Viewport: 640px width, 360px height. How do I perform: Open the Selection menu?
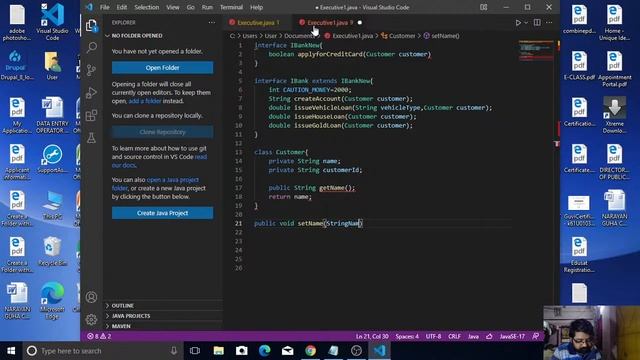(x=147, y=7)
